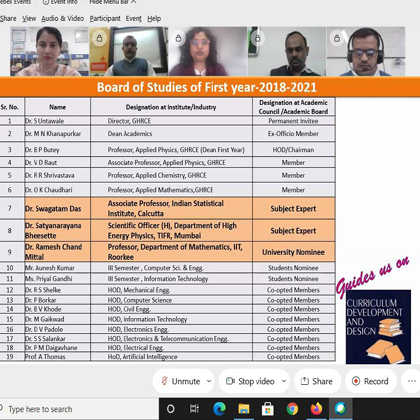
Task: Open the Audio & Video menu
Action: coord(63,19)
